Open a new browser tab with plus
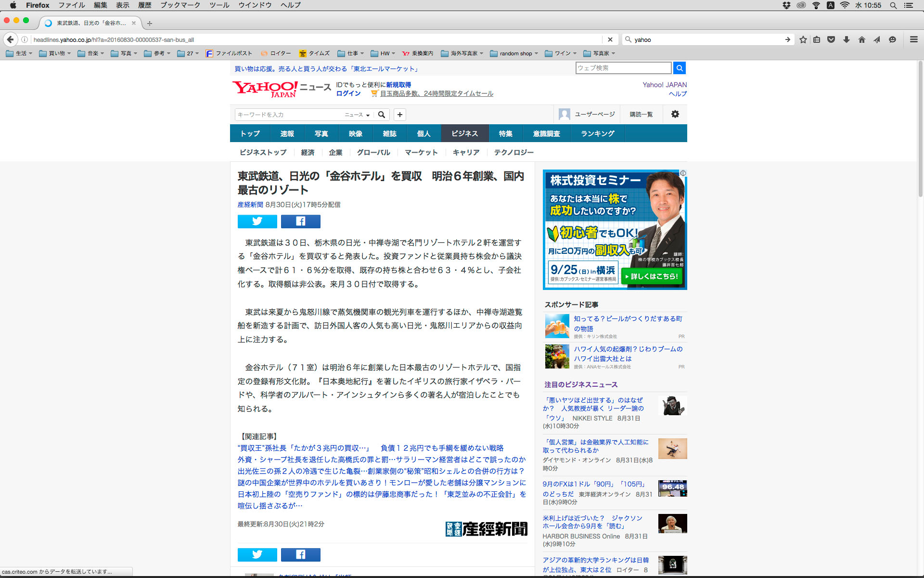This screenshot has width=924, height=578. (x=150, y=23)
